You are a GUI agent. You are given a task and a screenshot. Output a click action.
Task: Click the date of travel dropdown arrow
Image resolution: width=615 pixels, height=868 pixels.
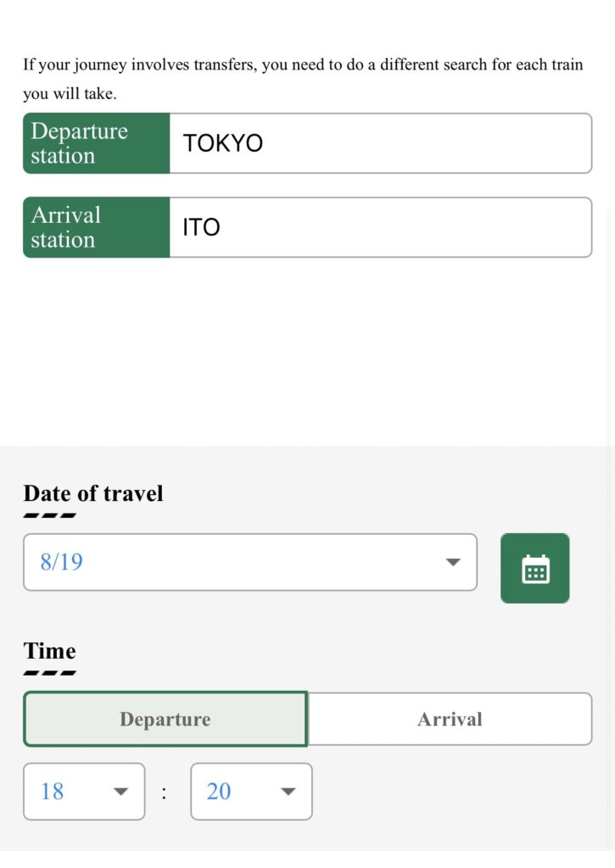click(x=453, y=563)
